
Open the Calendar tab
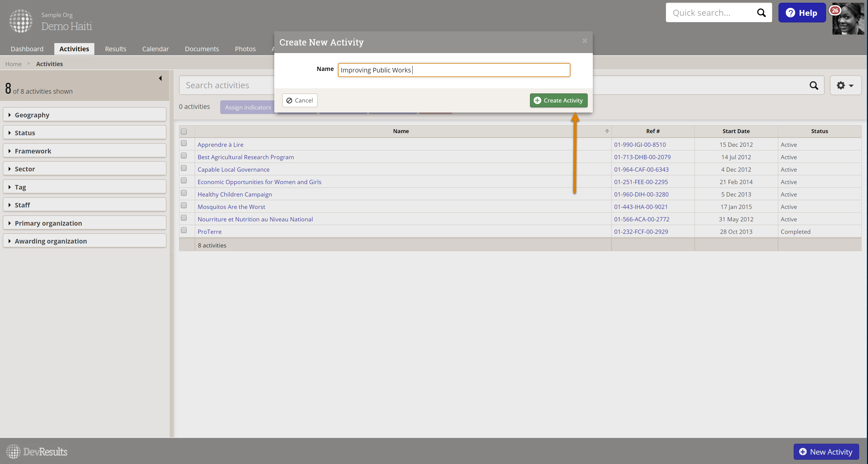point(155,49)
